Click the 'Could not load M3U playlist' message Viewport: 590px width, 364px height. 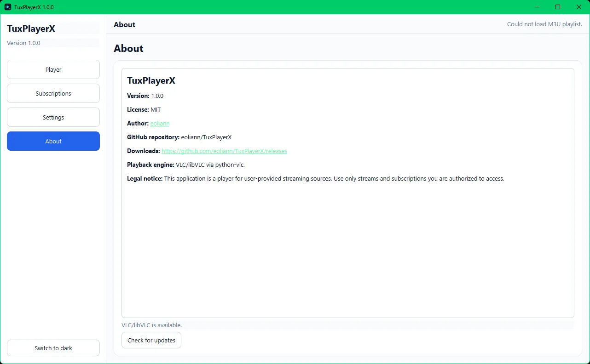[544, 24]
